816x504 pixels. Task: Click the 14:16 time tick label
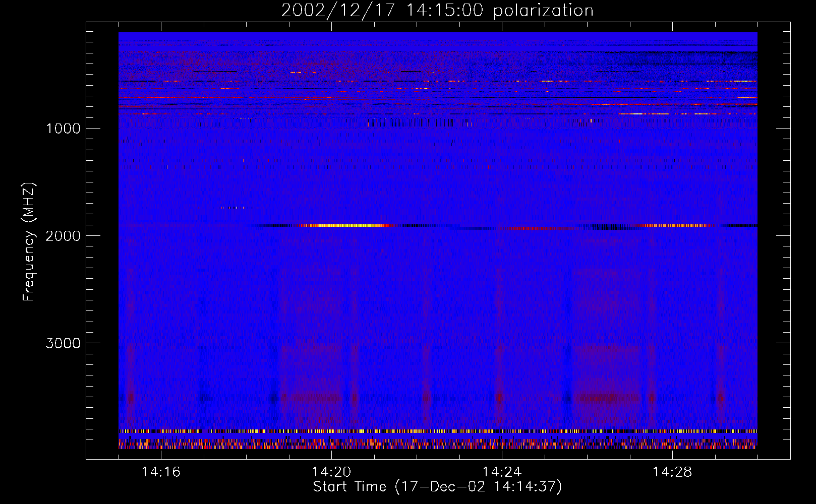pyautogui.click(x=161, y=472)
